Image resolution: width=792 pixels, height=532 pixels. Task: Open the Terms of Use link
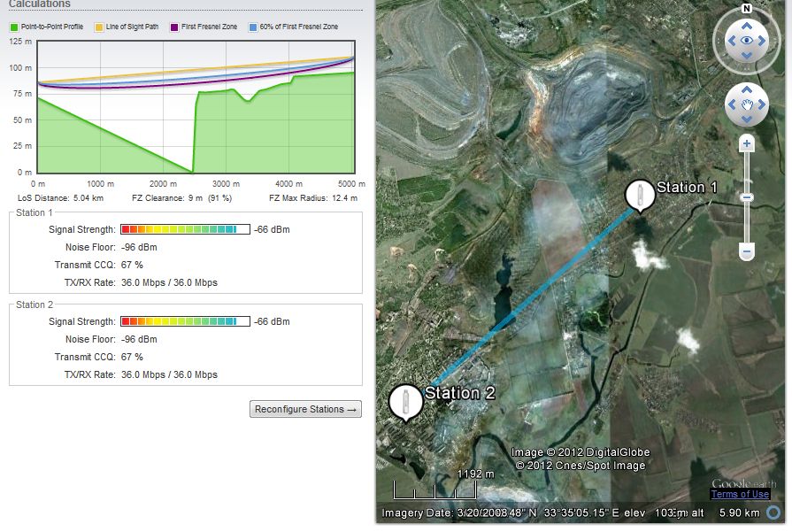click(740, 494)
